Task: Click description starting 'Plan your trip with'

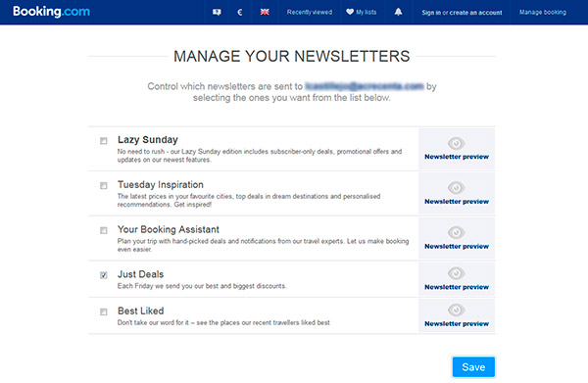Action: click(x=263, y=245)
